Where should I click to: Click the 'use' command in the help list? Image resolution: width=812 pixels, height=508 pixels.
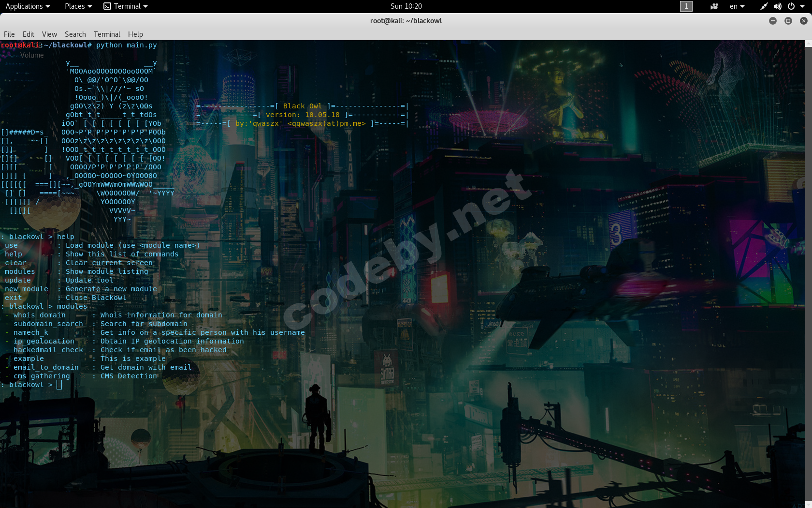(x=11, y=245)
